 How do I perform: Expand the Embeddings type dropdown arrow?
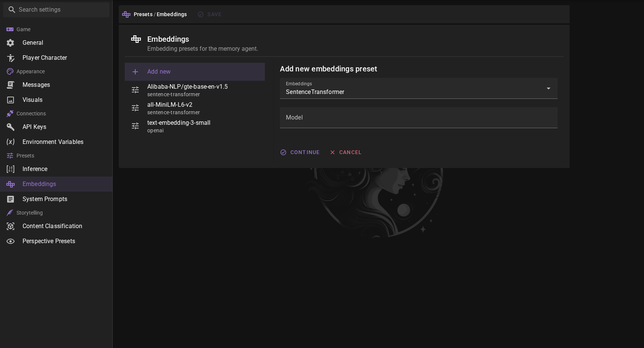[548, 88]
